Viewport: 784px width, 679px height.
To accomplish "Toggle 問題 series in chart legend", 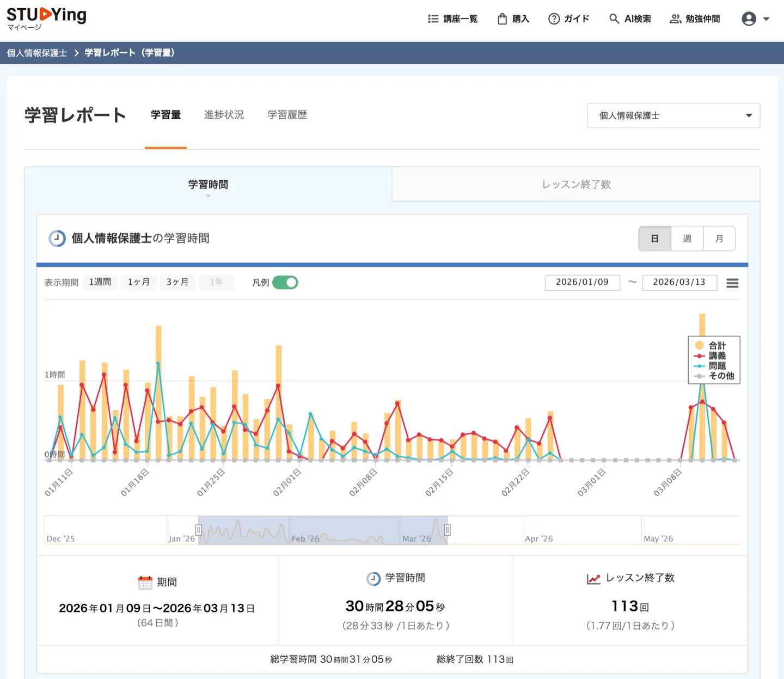I will (x=710, y=366).
